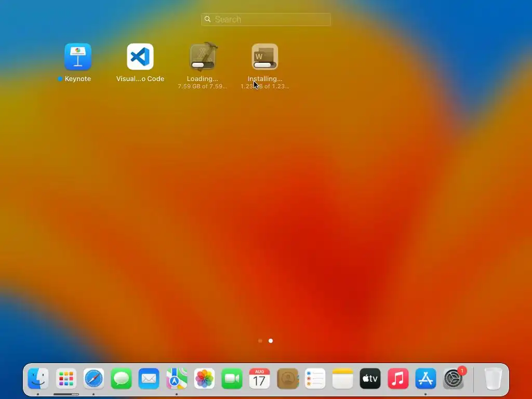The width and height of the screenshot is (532, 399).
Task: Open Music from the Dock
Action: (x=398, y=378)
